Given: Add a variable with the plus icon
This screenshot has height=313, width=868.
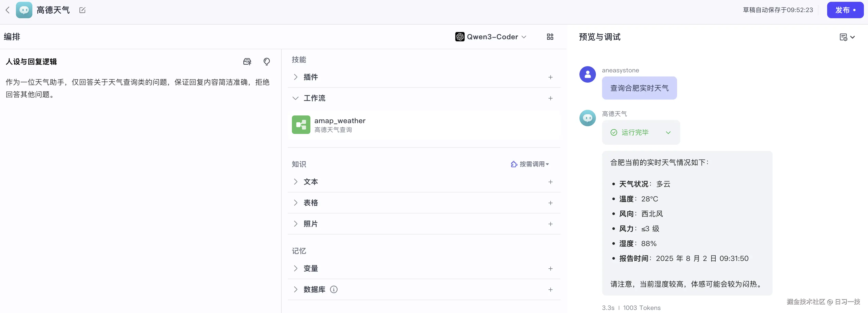Looking at the screenshot, I should pyautogui.click(x=550, y=269).
